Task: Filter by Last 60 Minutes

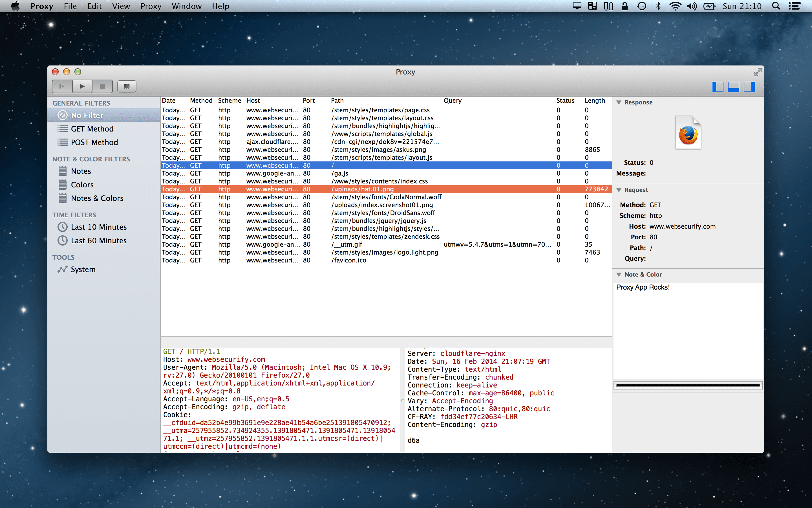Action: click(104, 240)
